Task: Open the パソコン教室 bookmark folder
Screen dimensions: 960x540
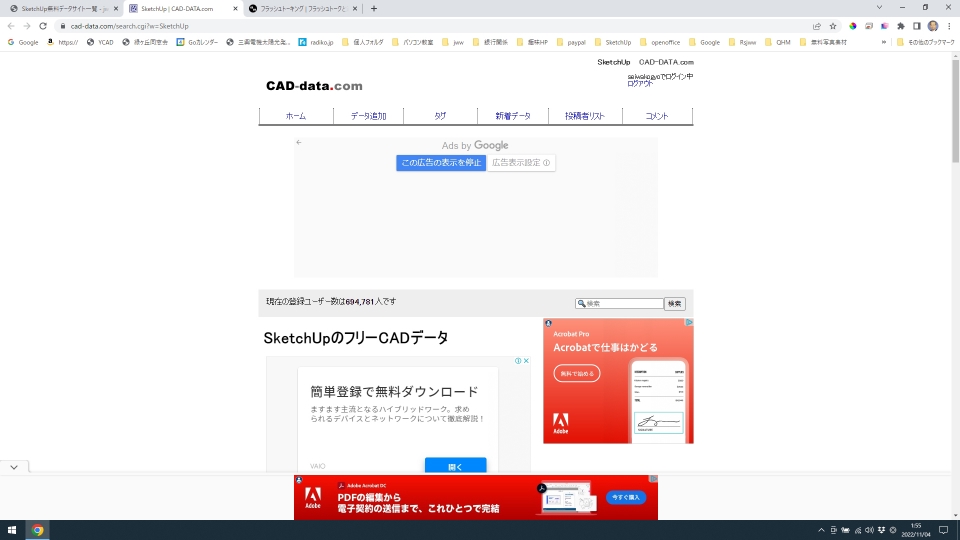Action: tap(412, 42)
